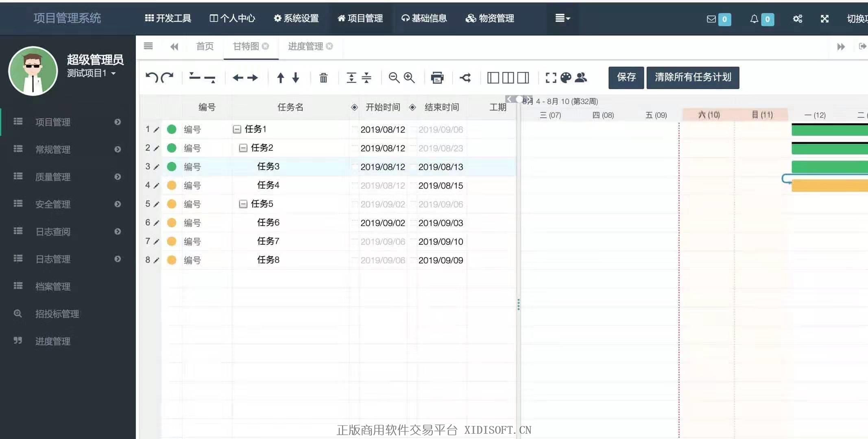Click the 2019/09/10 end date of 任务7
Image resolution: width=868 pixels, height=439 pixels.
(x=441, y=242)
